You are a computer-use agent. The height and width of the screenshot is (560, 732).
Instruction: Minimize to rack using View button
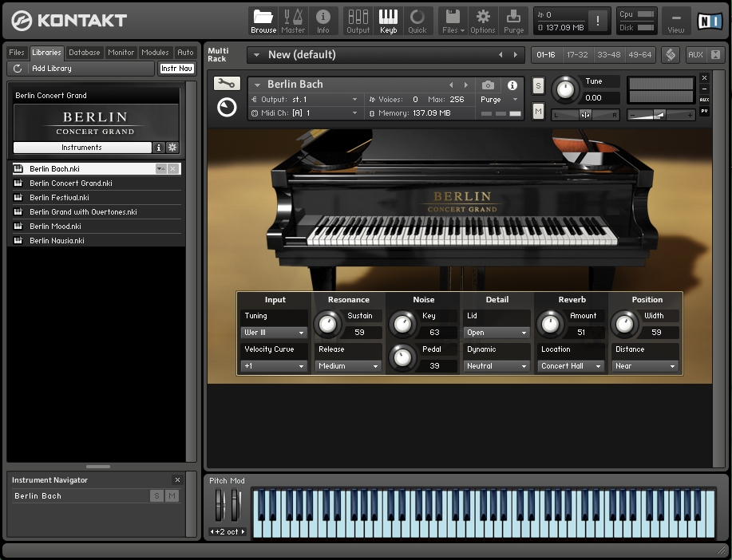(x=675, y=21)
